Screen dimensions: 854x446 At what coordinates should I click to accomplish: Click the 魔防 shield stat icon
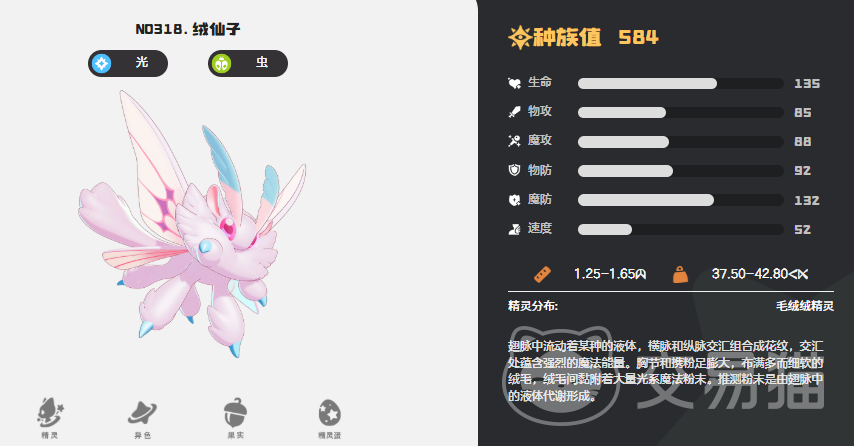[514, 200]
